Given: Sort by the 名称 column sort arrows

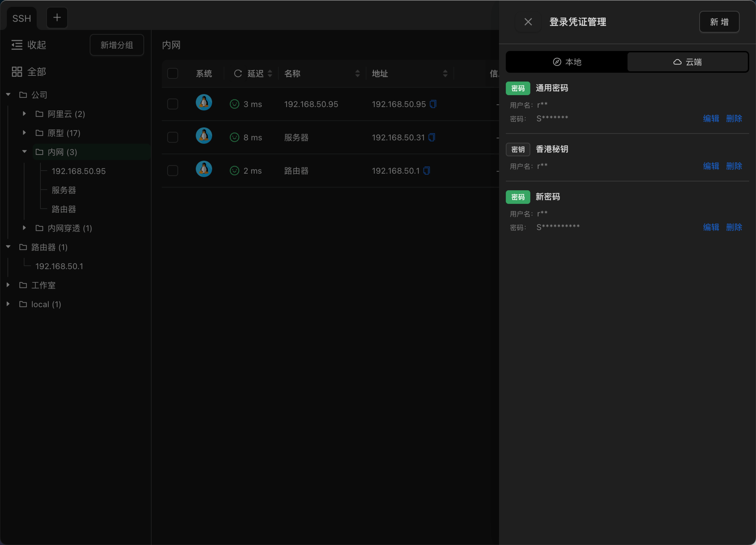Looking at the screenshot, I should pos(357,73).
